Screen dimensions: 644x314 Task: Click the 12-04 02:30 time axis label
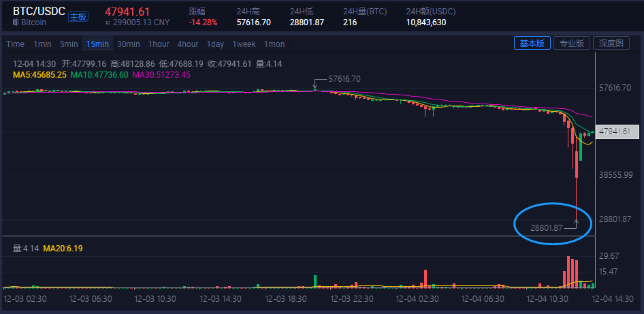[417, 299]
